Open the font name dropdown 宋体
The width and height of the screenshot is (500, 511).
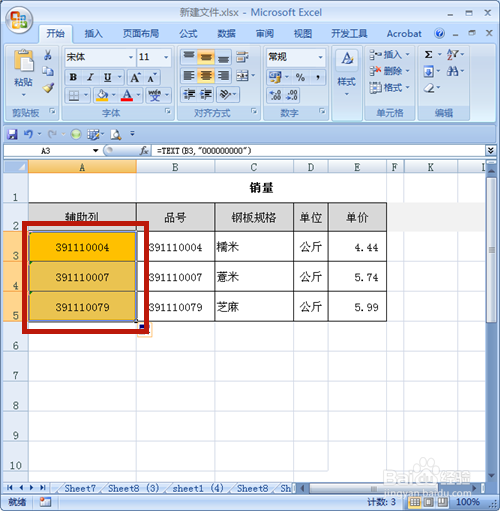(131, 57)
